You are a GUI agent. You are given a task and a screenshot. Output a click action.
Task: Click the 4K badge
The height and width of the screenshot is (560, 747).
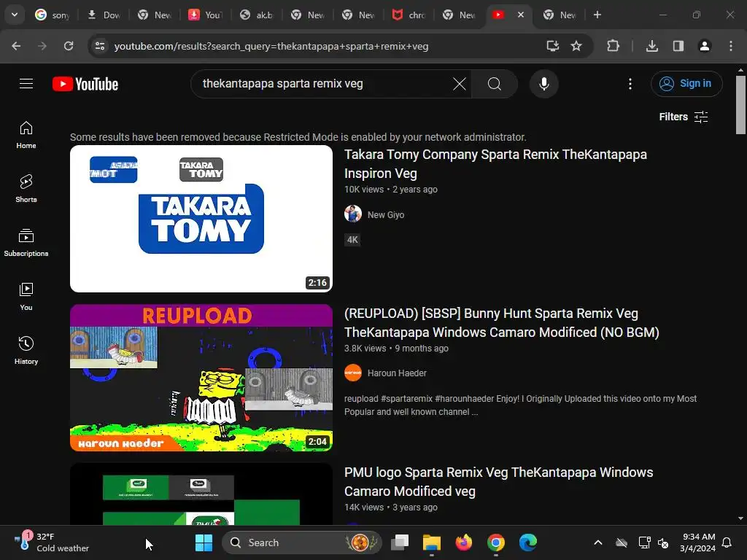pyautogui.click(x=352, y=239)
